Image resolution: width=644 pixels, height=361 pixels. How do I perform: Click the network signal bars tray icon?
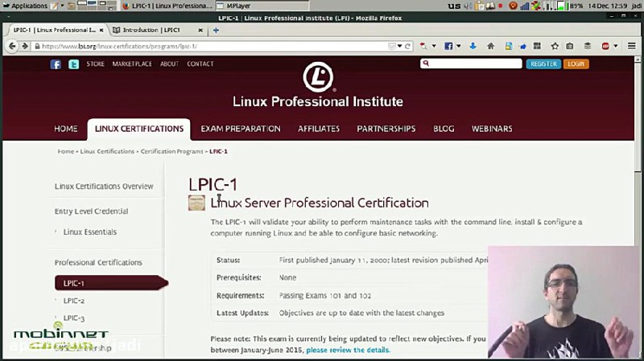(x=525, y=6)
